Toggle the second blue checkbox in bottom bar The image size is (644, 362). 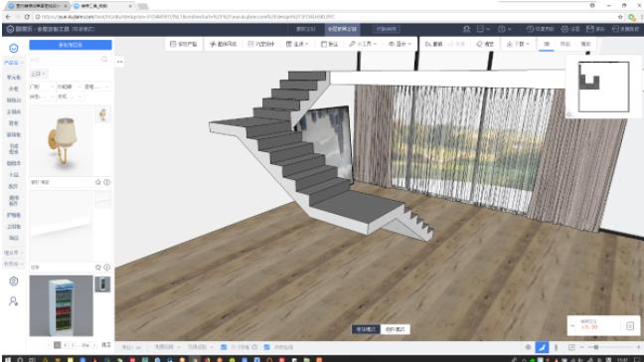pos(267,347)
